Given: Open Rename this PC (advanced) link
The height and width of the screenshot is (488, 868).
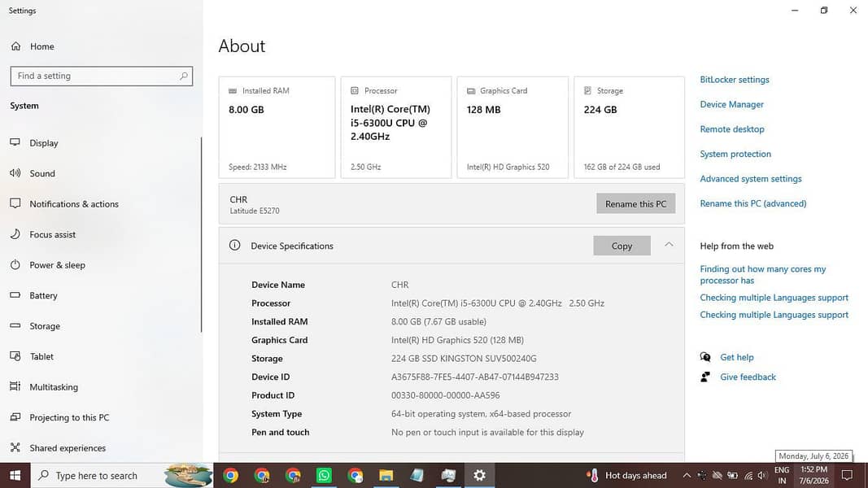Looking at the screenshot, I should coord(752,203).
